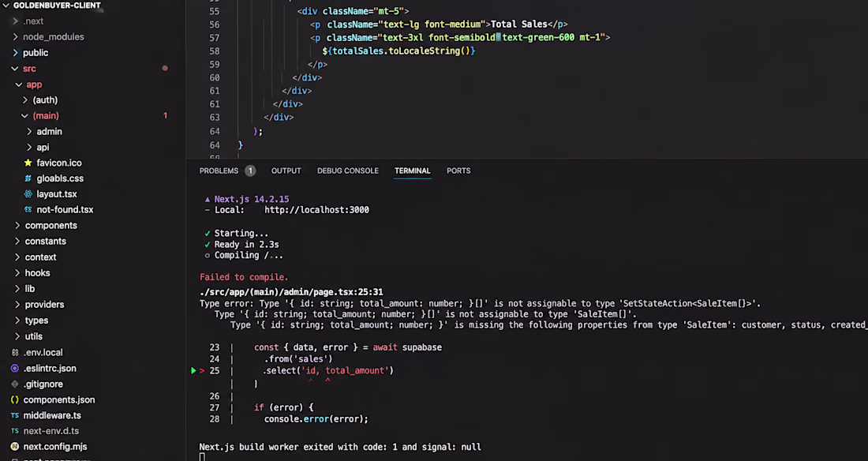Expand the public folder chevron
Viewport: 868px width, 461px height.
coord(16,53)
